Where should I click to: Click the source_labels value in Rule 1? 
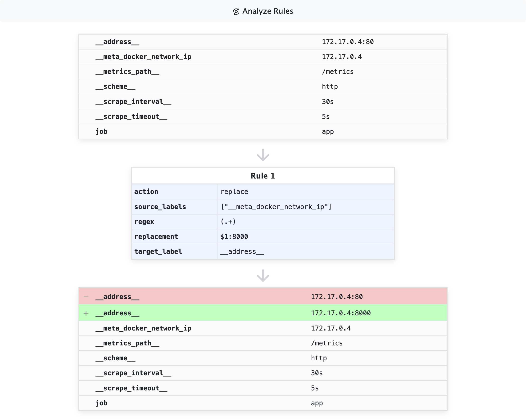click(276, 207)
